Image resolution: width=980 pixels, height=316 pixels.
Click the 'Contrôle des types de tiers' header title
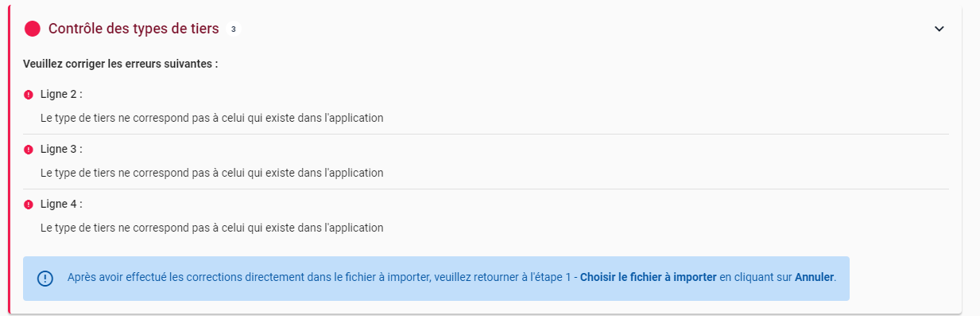tap(134, 29)
